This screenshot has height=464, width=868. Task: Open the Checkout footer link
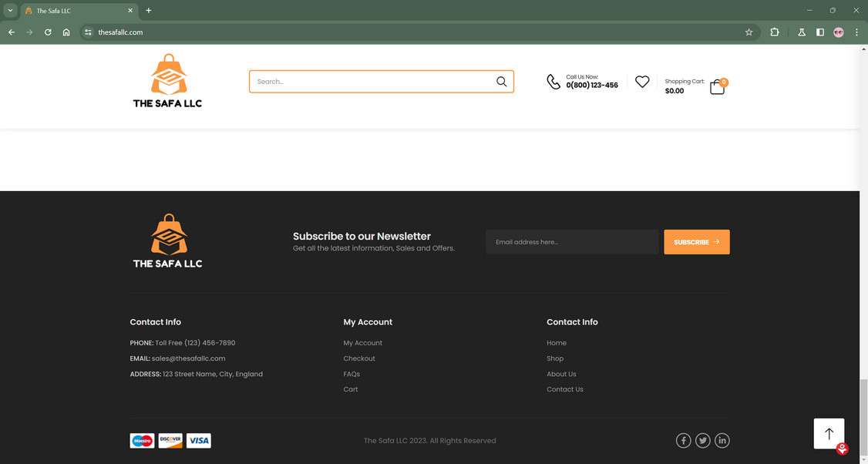point(359,358)
